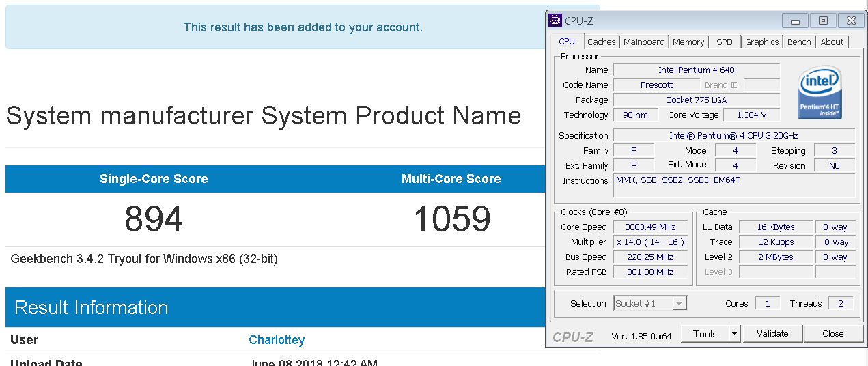The image size is (868, 366).
Task: Click the Single-Core Score value 894
Action: [x=154, y=219]
